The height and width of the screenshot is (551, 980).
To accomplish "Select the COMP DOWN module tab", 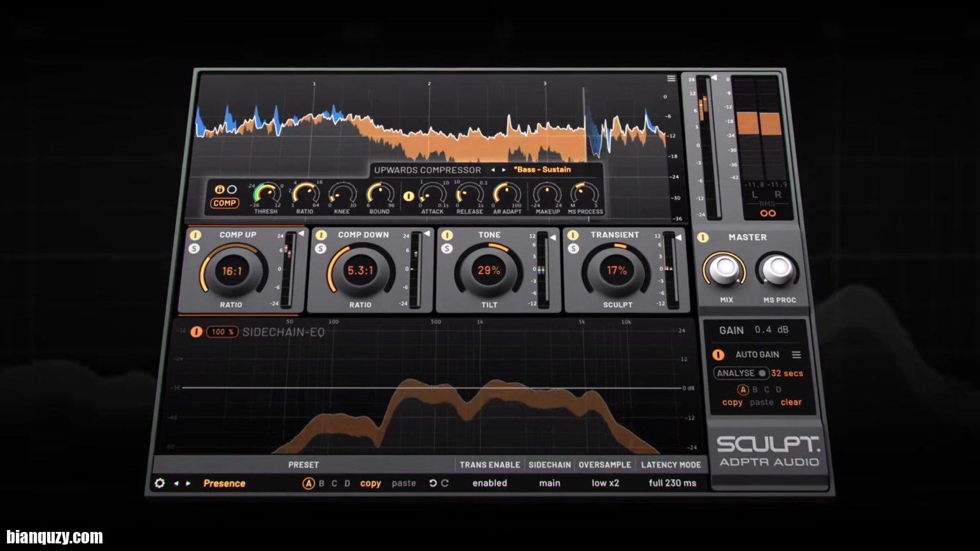I will (x=363, y=235).
